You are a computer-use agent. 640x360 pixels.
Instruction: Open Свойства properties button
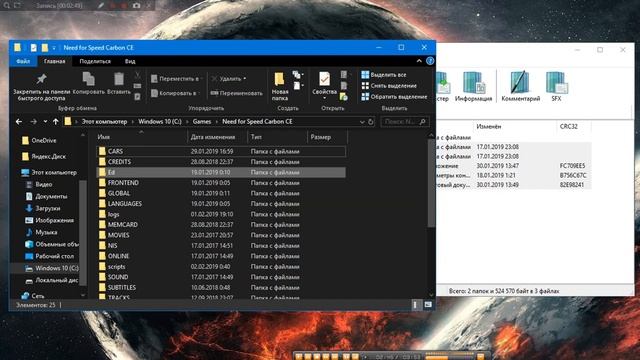(324, 85)
